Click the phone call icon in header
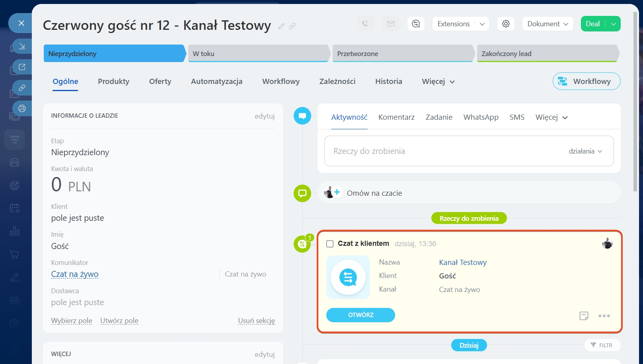 (365, 24)
